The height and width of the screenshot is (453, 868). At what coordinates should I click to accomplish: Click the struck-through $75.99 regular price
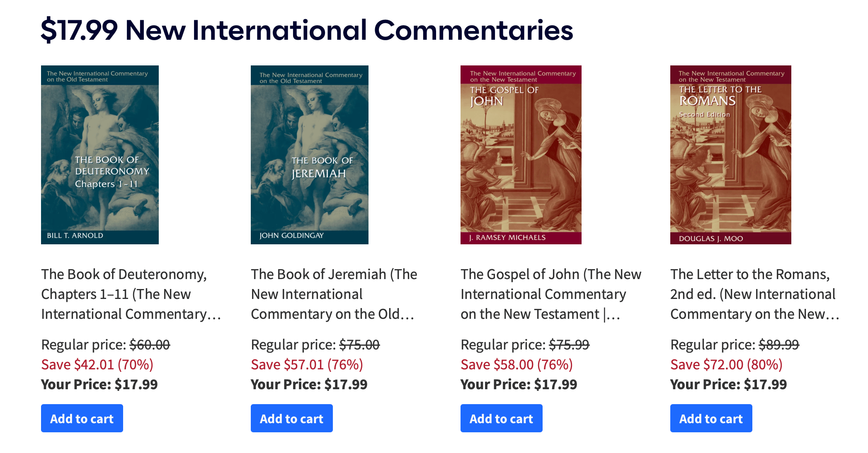coord(569,345)
